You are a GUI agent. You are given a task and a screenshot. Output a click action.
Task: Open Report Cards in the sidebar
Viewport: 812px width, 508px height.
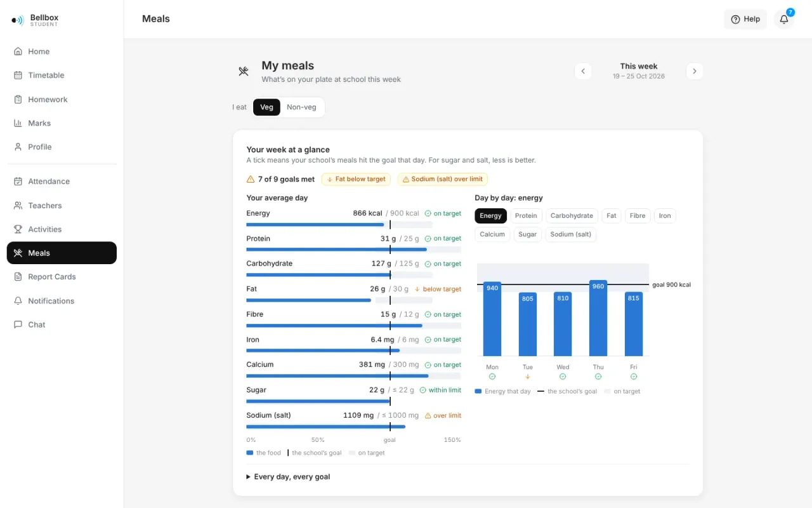[x=62, y=277]
